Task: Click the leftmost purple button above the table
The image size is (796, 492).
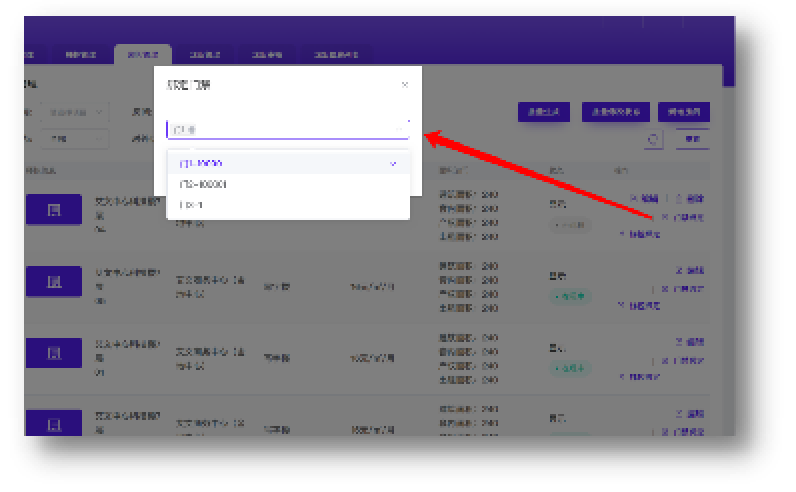Action: (x=543, y=112)
